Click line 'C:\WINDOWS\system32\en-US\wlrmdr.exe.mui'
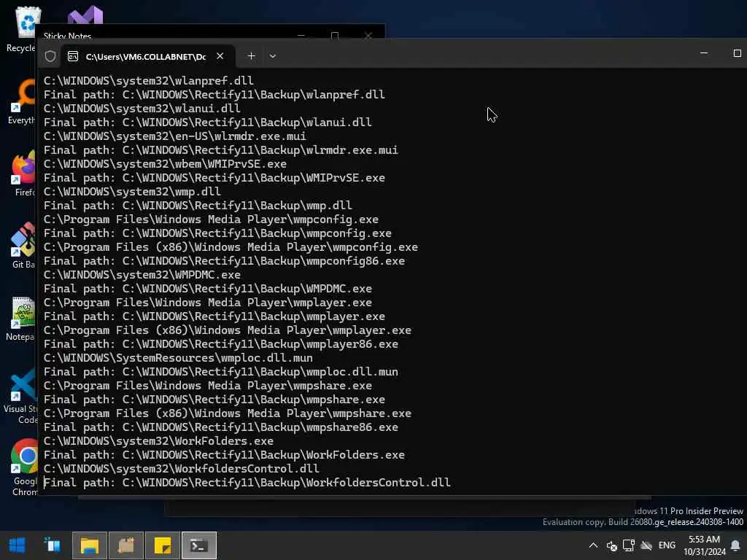This screenshot has width=747, height=560. [x=175, y=136]
